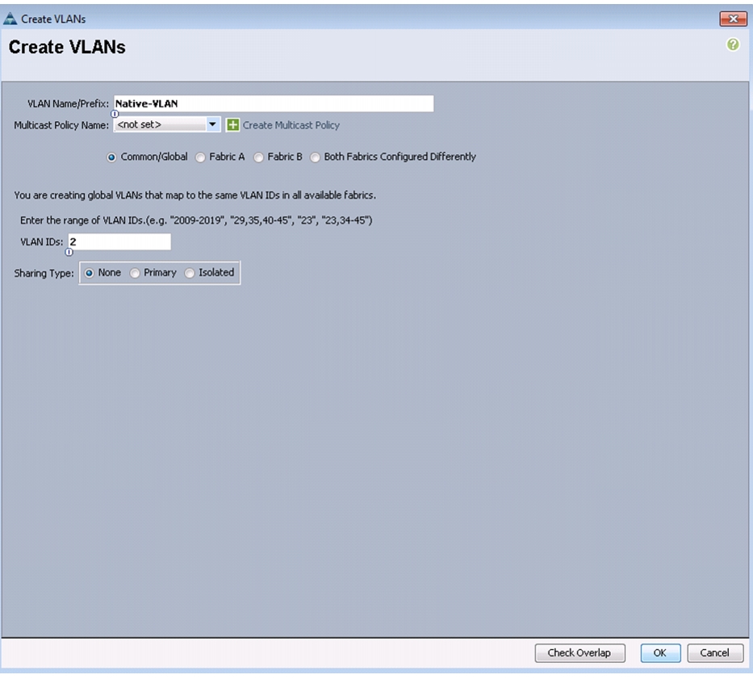Click the Cisco triangle icon in the title bar
Screen dimensions: 753x700
coord(10,19)
